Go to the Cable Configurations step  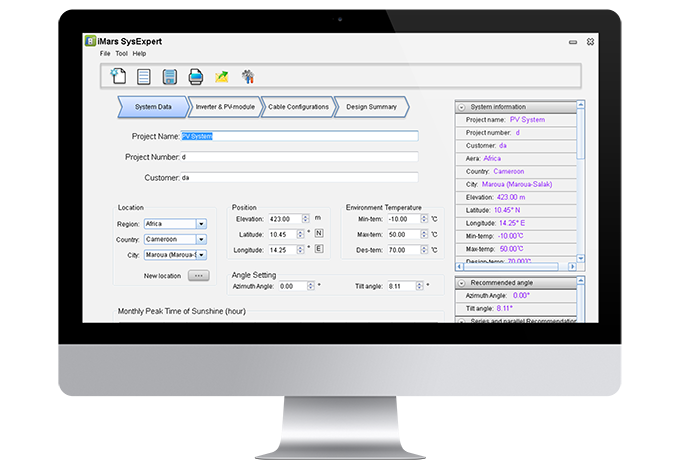point(298,107)
